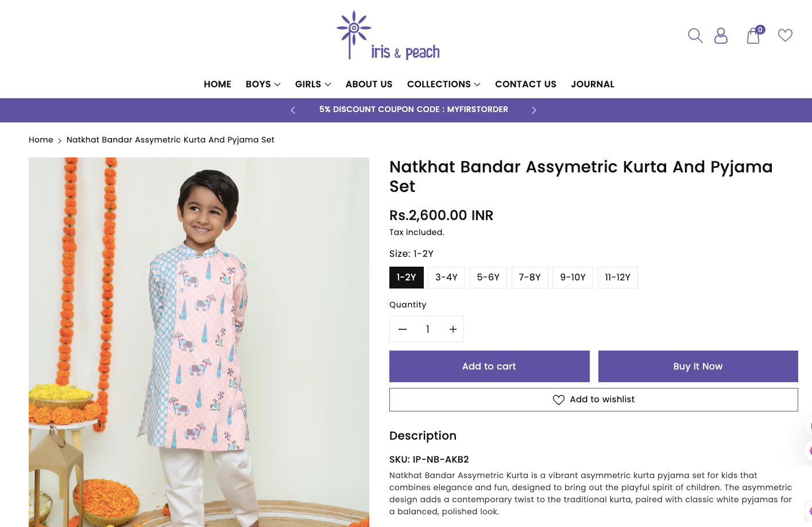Show previous announcement with left arrow
The width and height of the screenshot is (812, 527).
click(293, 110)
